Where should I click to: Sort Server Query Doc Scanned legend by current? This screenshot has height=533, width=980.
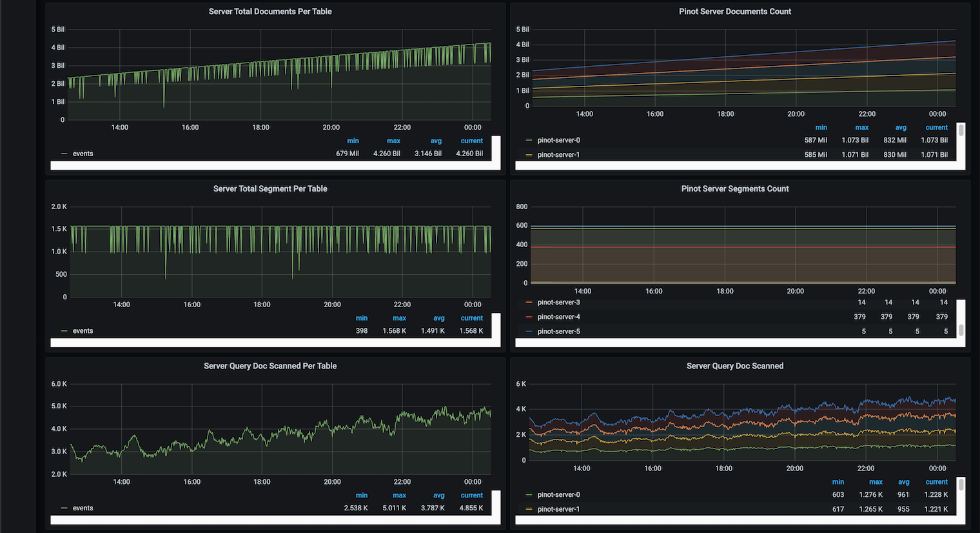[x=936, y=482]
